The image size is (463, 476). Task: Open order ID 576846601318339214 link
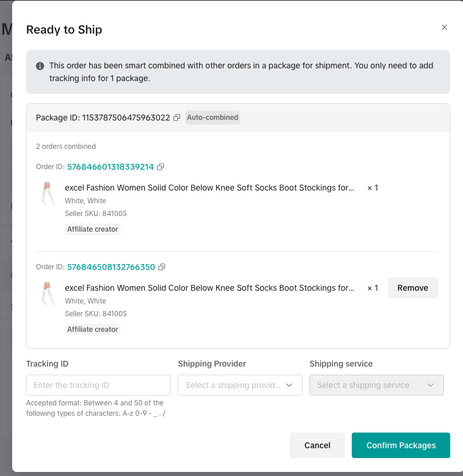coord(111,167)
